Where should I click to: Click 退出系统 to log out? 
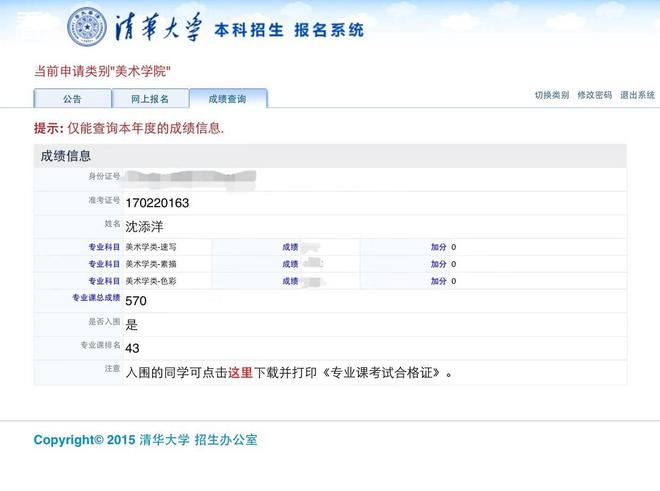coord(637,95)
